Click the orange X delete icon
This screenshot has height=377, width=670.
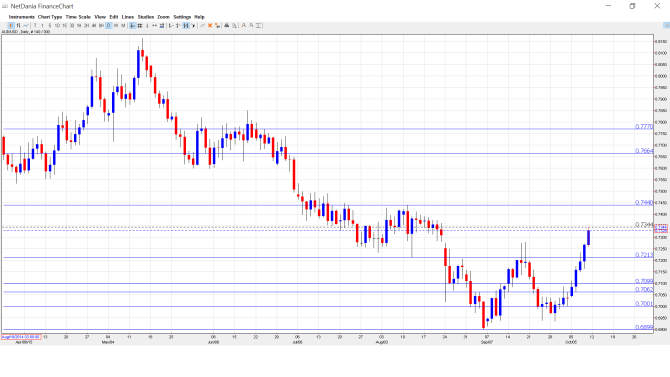coord(210,26)
